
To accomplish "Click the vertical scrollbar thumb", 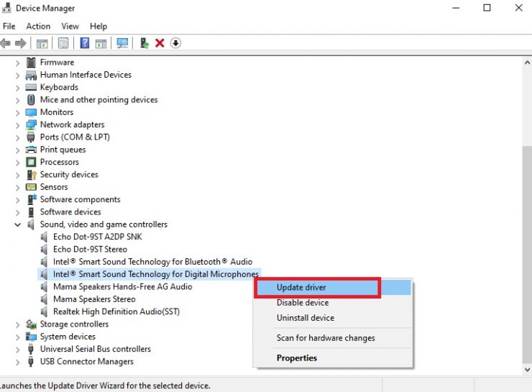I will (x=527, y=254).
